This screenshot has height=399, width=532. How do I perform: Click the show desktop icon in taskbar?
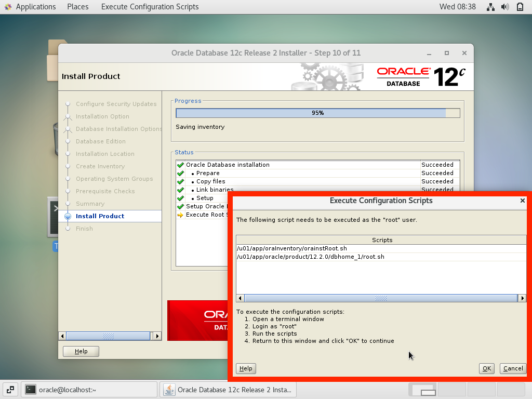coord(10,390)
